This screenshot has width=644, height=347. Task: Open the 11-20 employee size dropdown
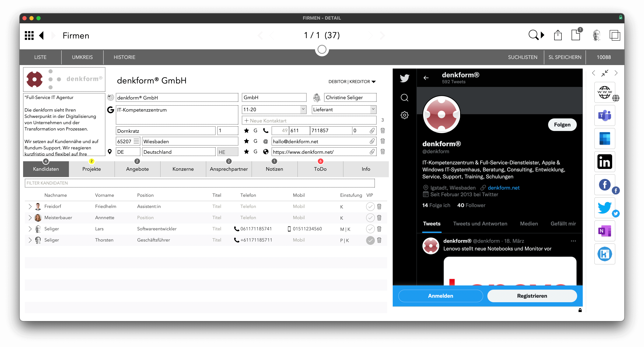(x=303, y=109)
